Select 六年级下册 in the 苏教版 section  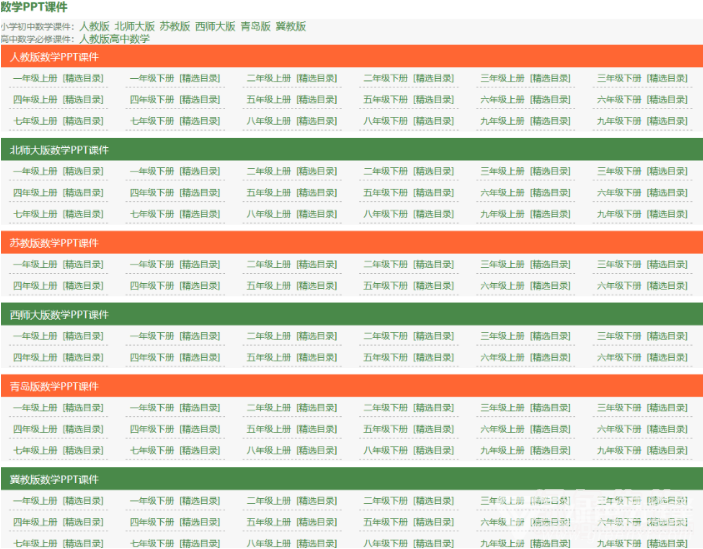click(619, 286)
